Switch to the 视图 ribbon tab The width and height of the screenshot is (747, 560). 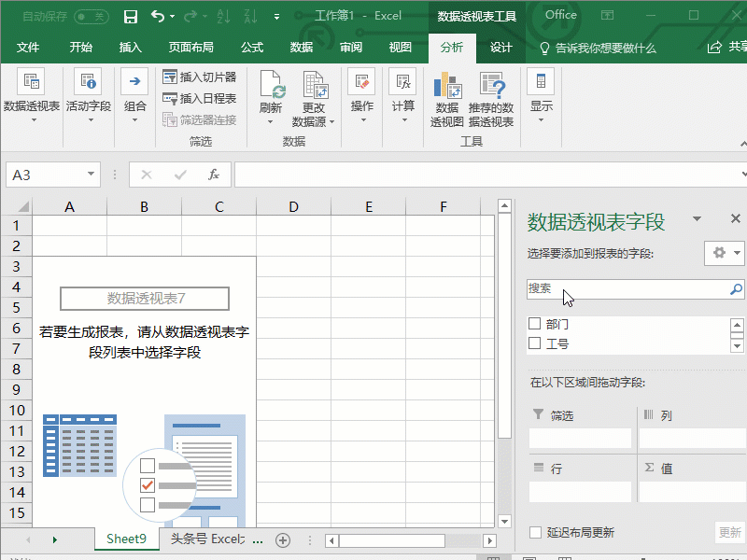[x=400, y=48]
